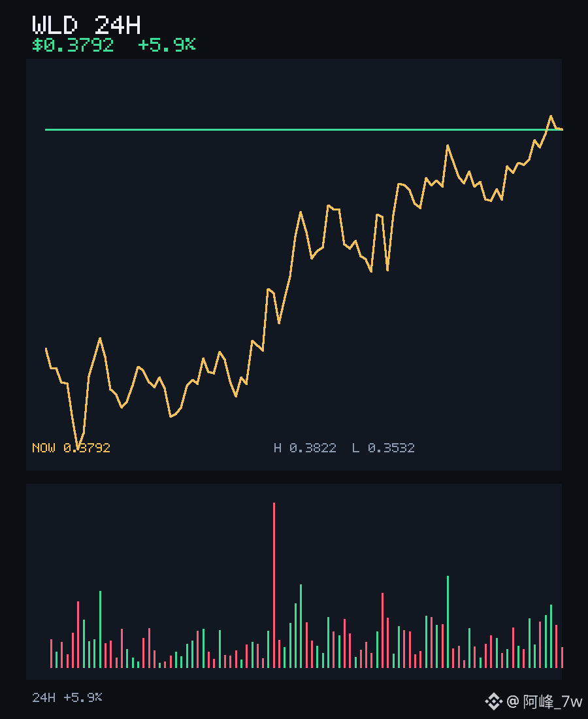Click the start point of the price line

click(x=46, y=348)
